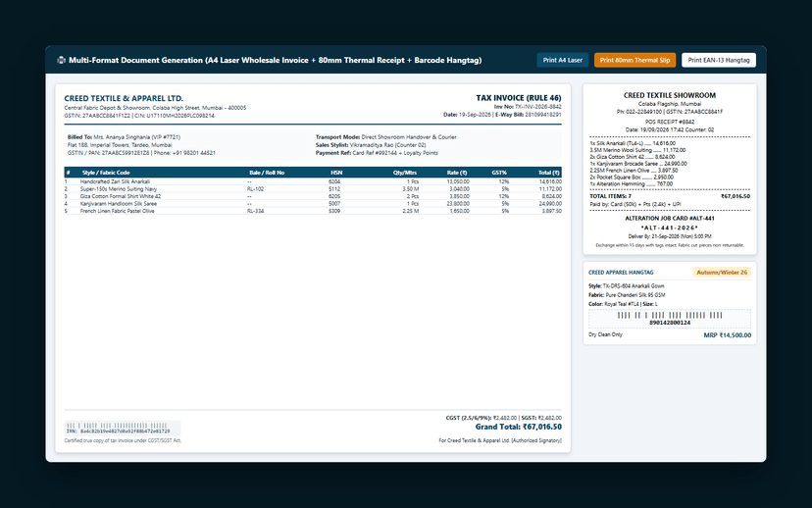Click the Fabric Pure Chanderi Silk line
Screen dimensions: 812x508
coord(627,295)
